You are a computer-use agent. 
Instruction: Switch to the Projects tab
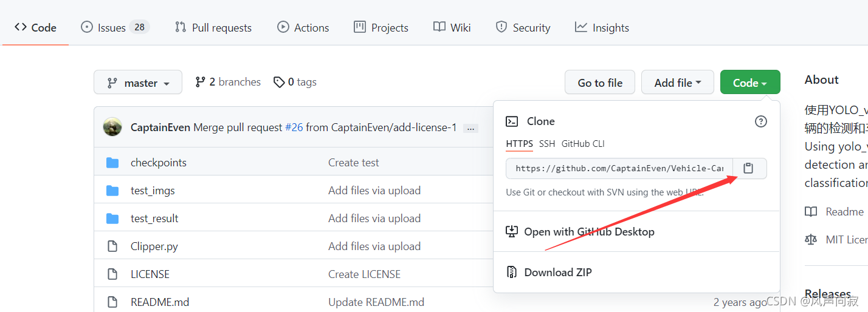coord(381,27)
